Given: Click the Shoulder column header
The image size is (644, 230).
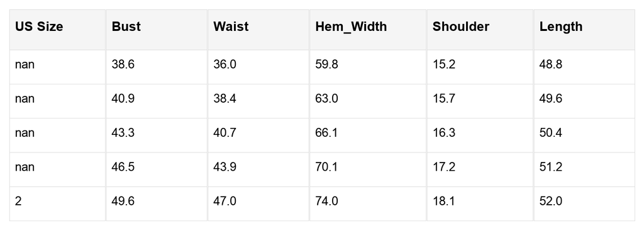Looking at the screenshot, I should coord(480,30).
